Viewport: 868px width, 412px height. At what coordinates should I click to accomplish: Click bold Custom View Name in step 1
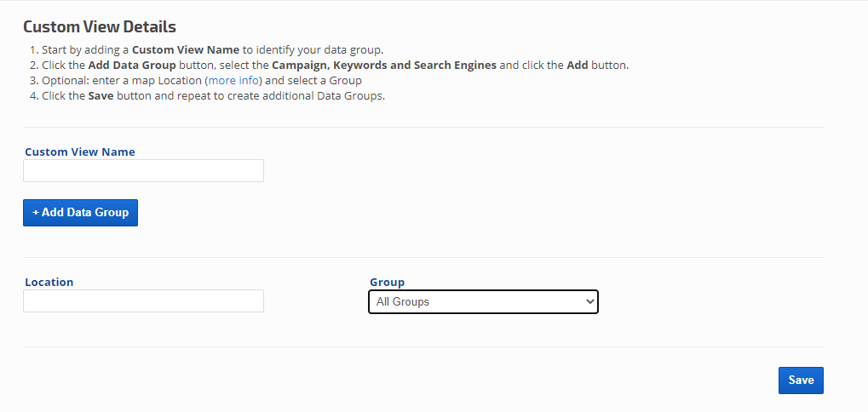tap(186, 50)
